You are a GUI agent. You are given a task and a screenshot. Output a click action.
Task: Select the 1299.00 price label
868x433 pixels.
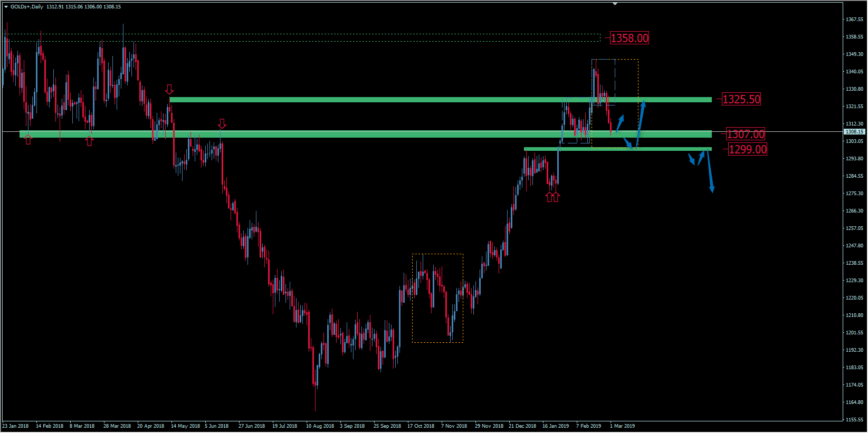point(747,149)
